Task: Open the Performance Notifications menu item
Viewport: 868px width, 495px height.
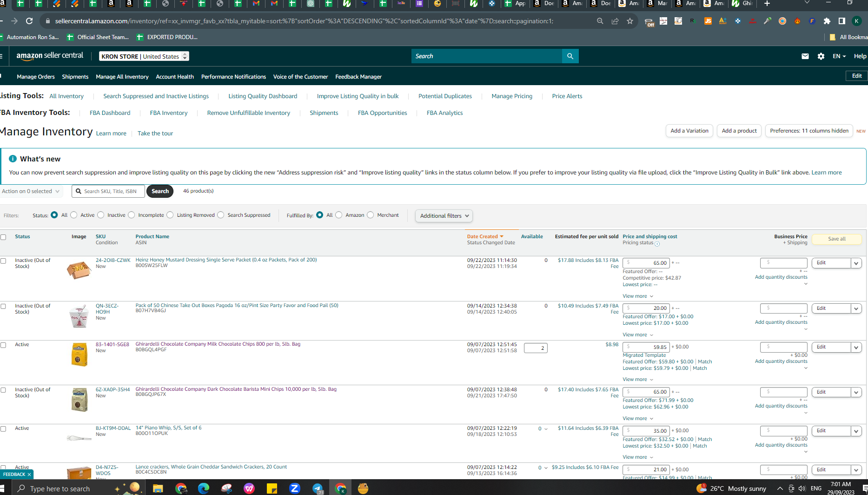Action: coord(233,77)
